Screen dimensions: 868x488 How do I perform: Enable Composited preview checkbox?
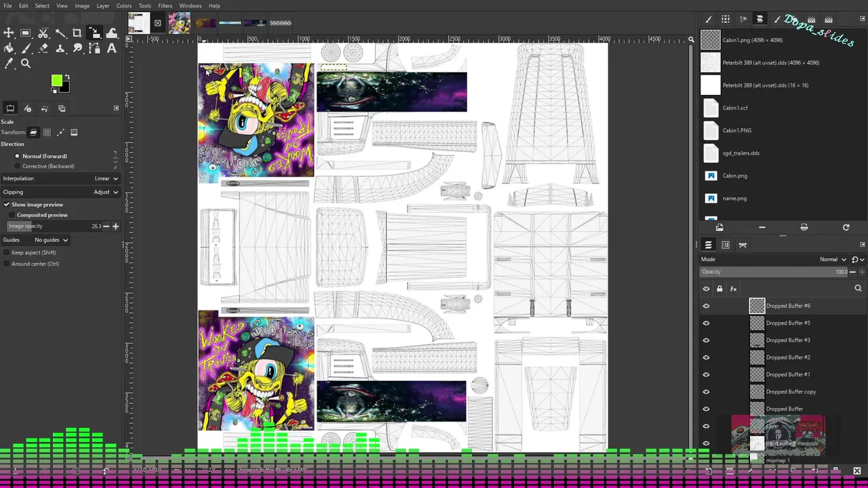click(x=39, y=215)
